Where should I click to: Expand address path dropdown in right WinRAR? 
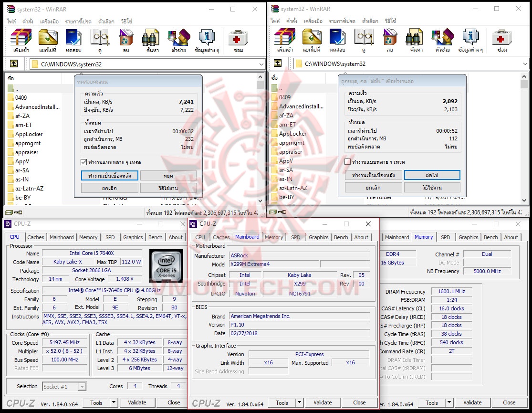click(525, 64)
